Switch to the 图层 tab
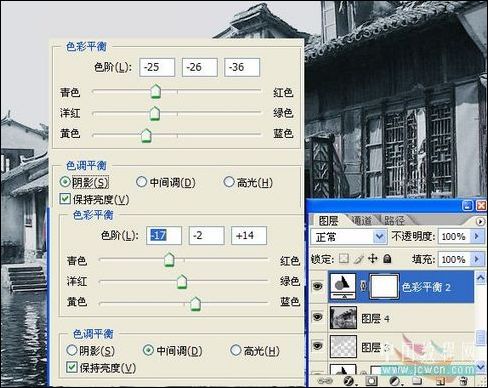488x388 pixels. point(329,221)
